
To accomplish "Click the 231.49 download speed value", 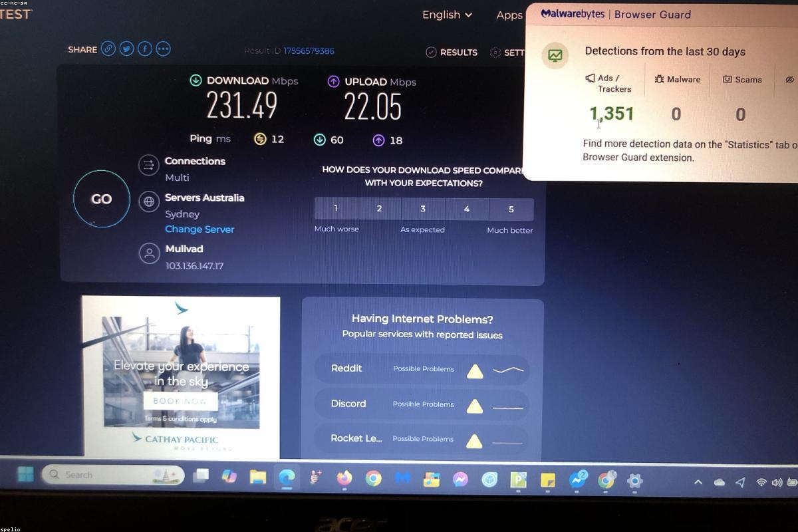I will (242, 105).
